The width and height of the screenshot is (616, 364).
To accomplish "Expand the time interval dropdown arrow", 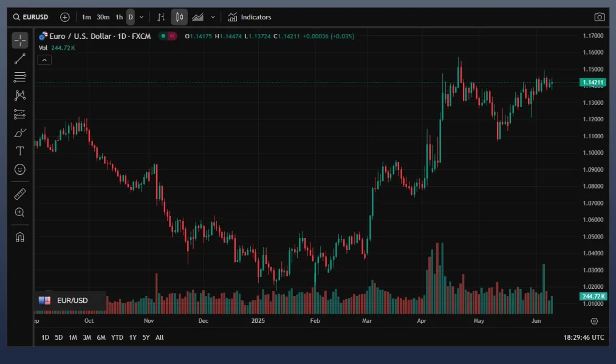I will click(x=142, y=17).
